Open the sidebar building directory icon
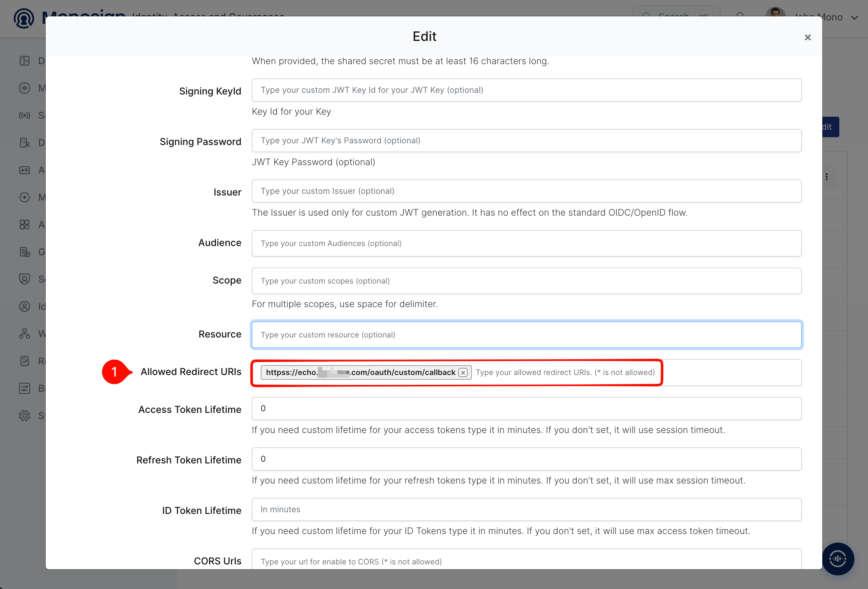The image size is (868, 589). [x=25, y=142]
